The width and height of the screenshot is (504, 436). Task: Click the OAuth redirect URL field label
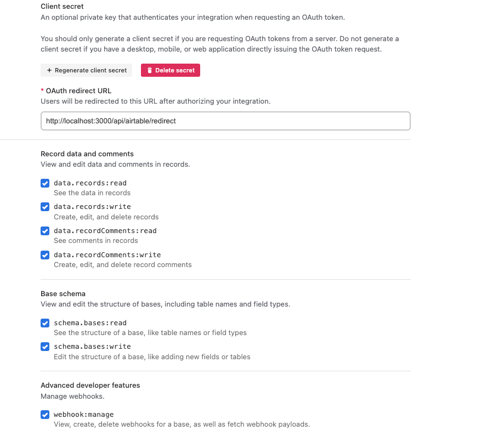point(78,90)
